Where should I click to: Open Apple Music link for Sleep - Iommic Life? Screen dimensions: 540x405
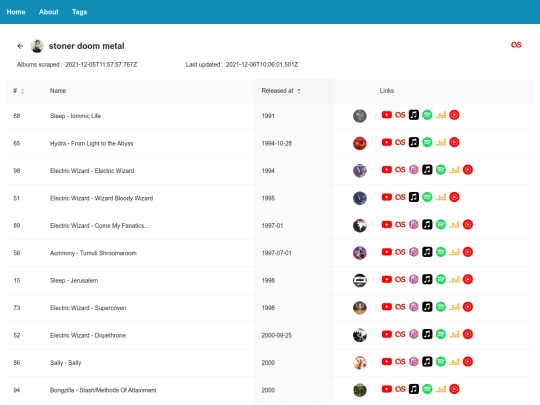coord(414,115)
